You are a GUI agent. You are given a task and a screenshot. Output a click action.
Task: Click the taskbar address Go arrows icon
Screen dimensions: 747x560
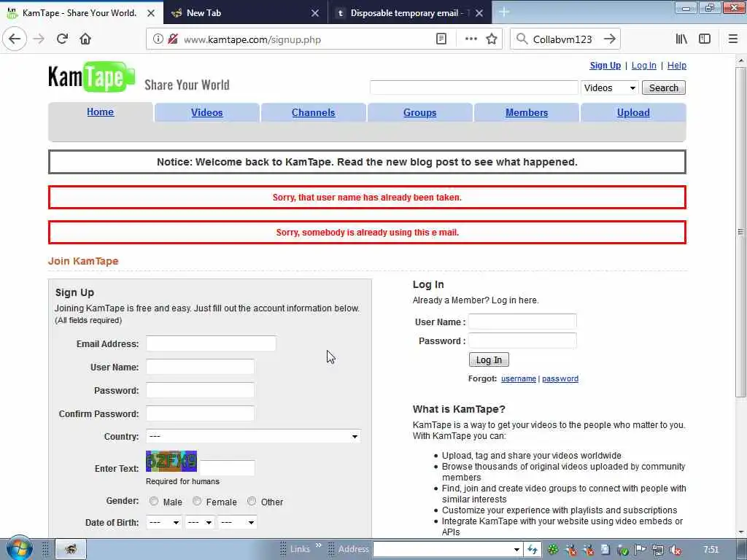coord(532,550)
